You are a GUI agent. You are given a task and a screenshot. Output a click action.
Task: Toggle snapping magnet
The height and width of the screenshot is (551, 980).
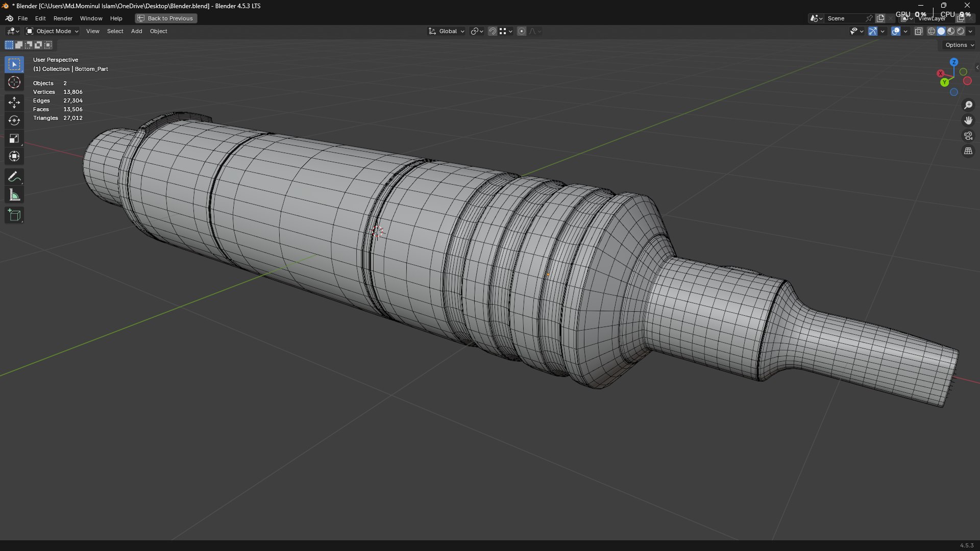coord(492,31)
